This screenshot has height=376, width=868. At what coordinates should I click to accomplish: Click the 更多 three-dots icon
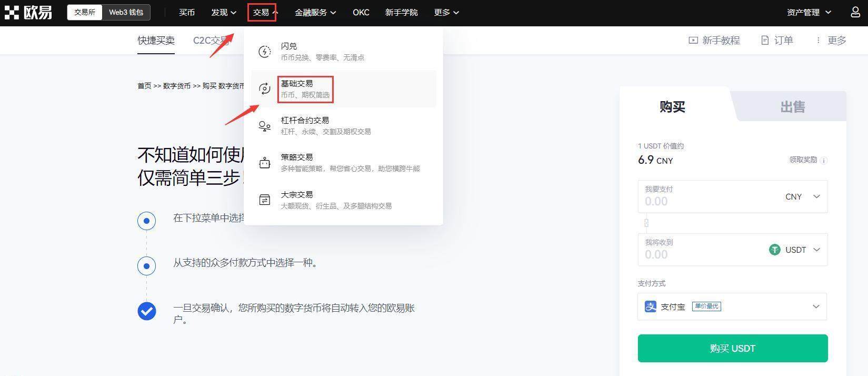(818, 40)
